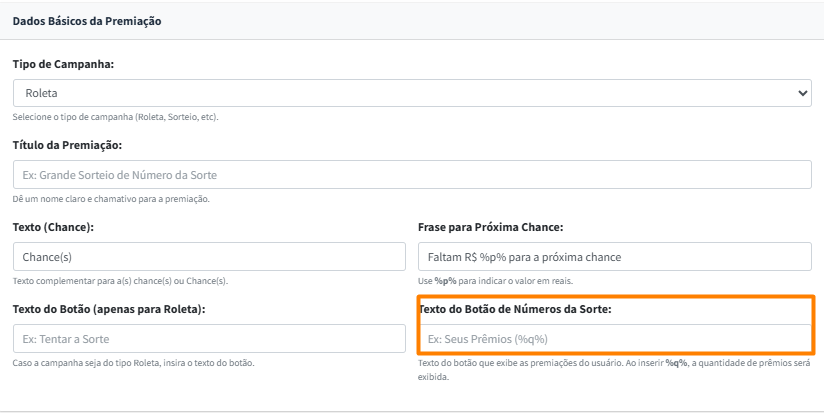Viewport: 824px width, 413px height.
Task: Click the Título da Premiação label
Action: pyautogui.click(x=67, y=146)
